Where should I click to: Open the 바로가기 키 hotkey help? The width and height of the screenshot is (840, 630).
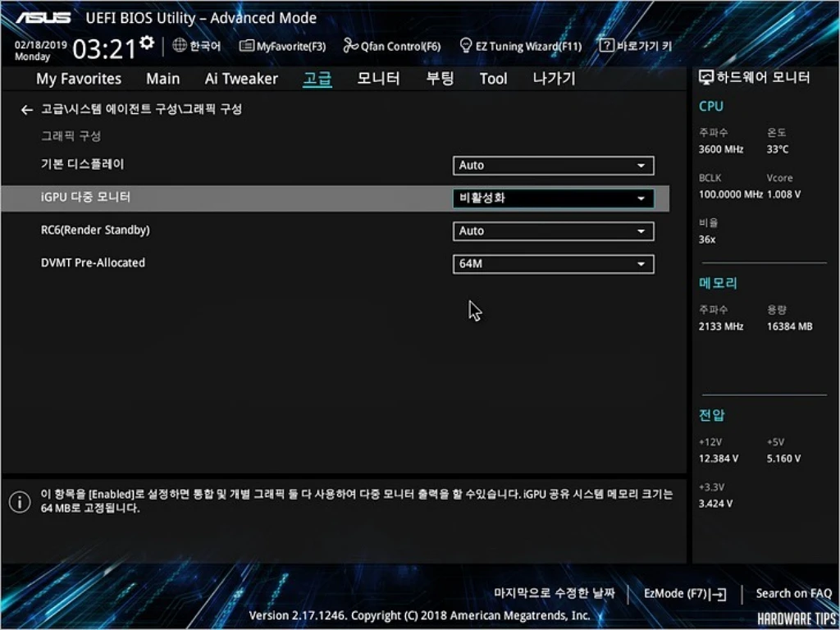pos(636,47)
